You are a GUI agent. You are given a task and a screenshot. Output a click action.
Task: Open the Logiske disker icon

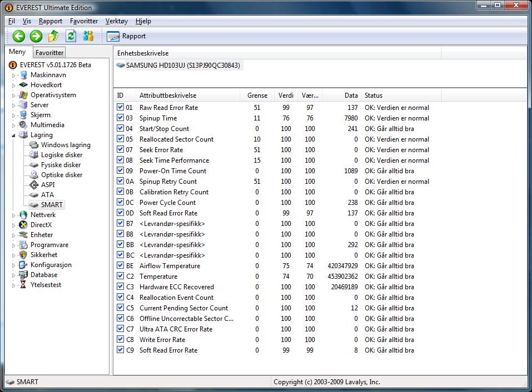(x=34, y=155)
